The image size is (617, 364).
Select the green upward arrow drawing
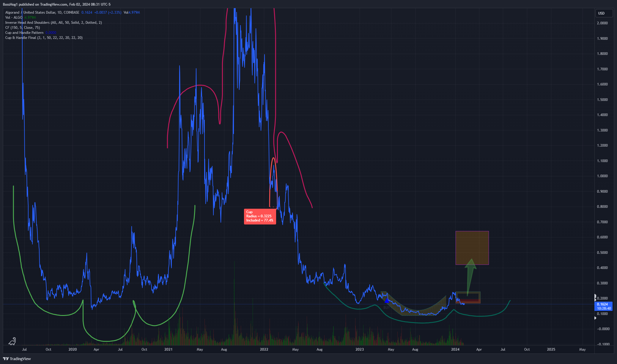click(x=470, y=277)
